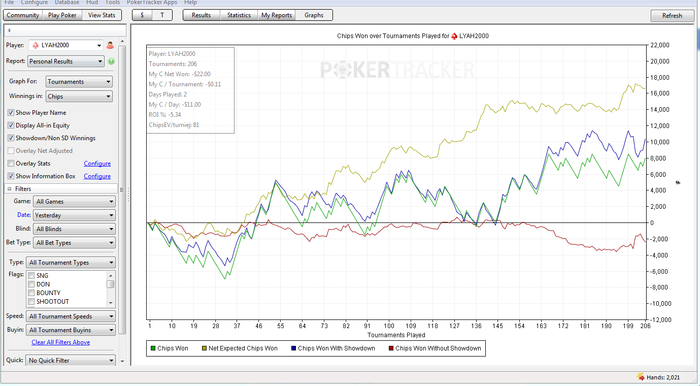Check the BOUNTY flag checkbox
This screenshot has width=700, height=386.
click(x=31, y=293)
